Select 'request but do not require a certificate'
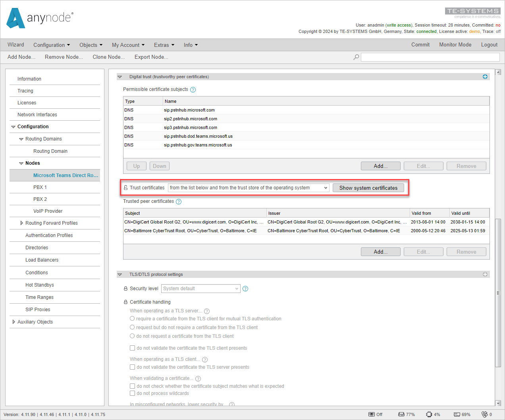The height and width of the screenshot is (420, 505). (x=132, y=327)
